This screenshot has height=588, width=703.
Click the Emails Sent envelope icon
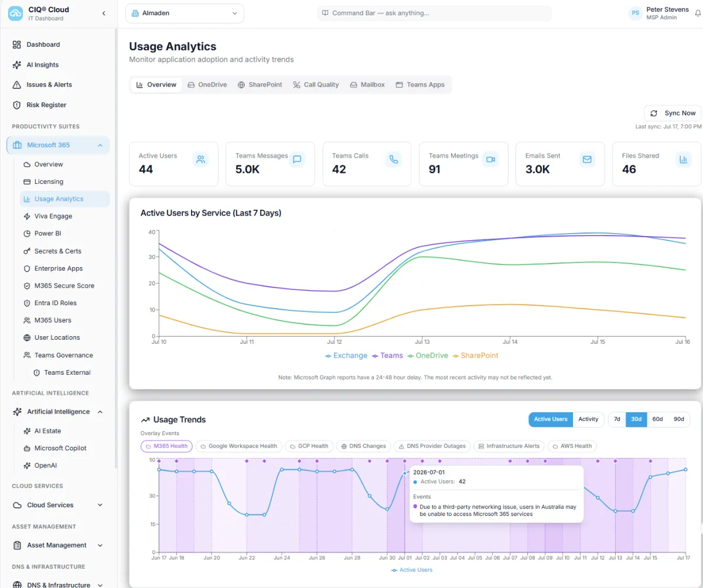point(587,159)
